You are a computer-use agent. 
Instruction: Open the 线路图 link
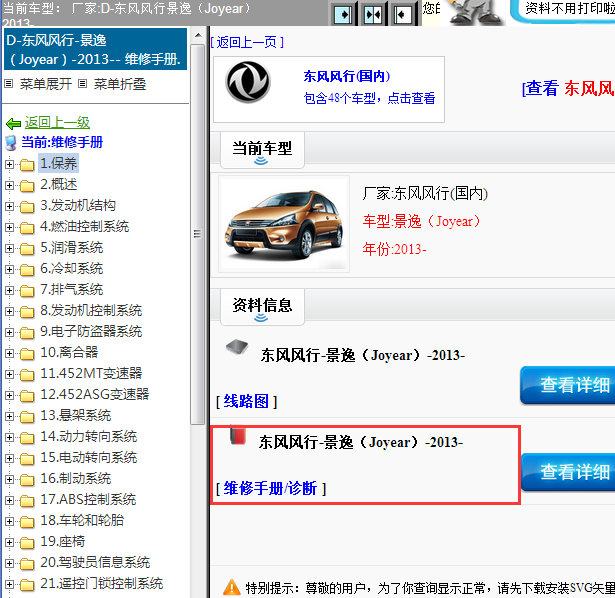[x=246, y=401]
